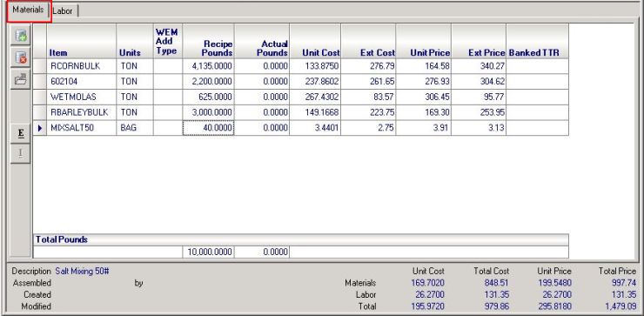This screenshot has width=644, height=316.
Task: Click the open folder icon button
Action: click(x=21, y=78)
